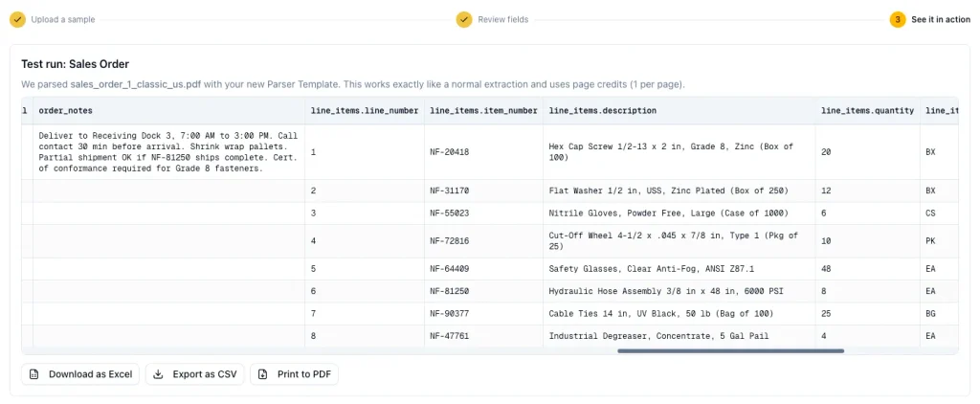
Task: Click the step 3 number badge
Action: coord(898,19)
